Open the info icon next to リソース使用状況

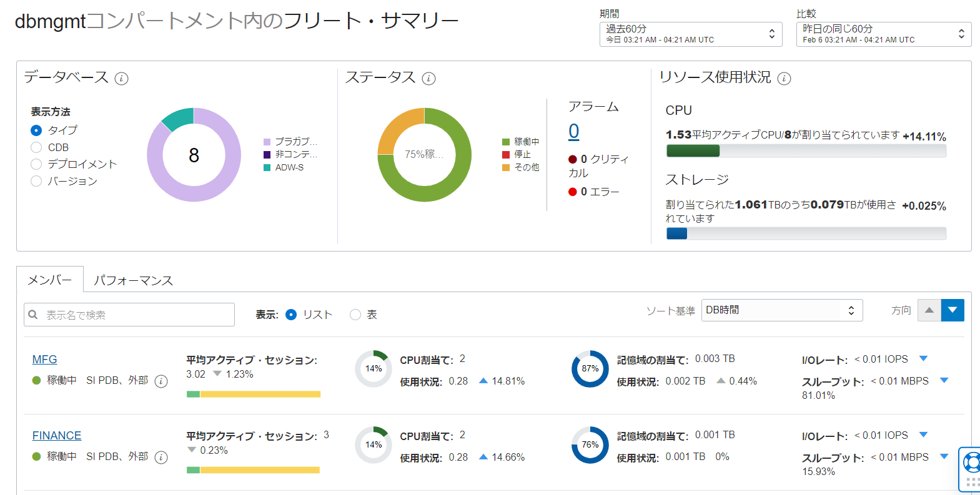point(784,79)
